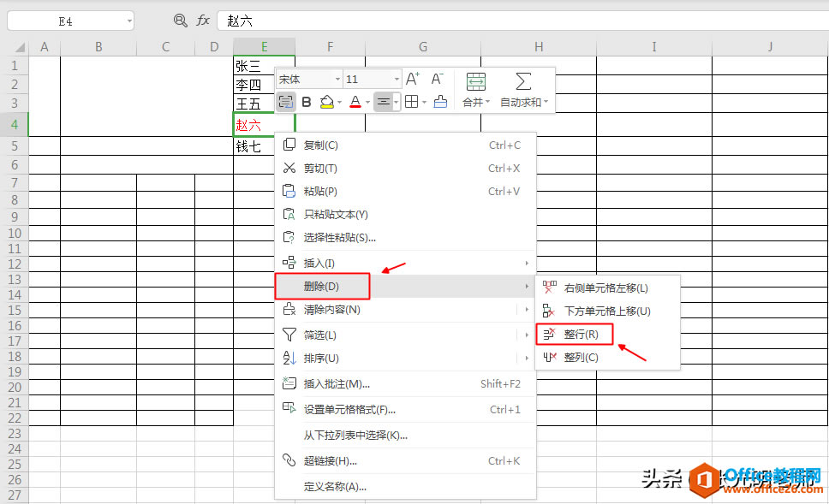Open the fill color dropdown arrow

click(339, 102)
